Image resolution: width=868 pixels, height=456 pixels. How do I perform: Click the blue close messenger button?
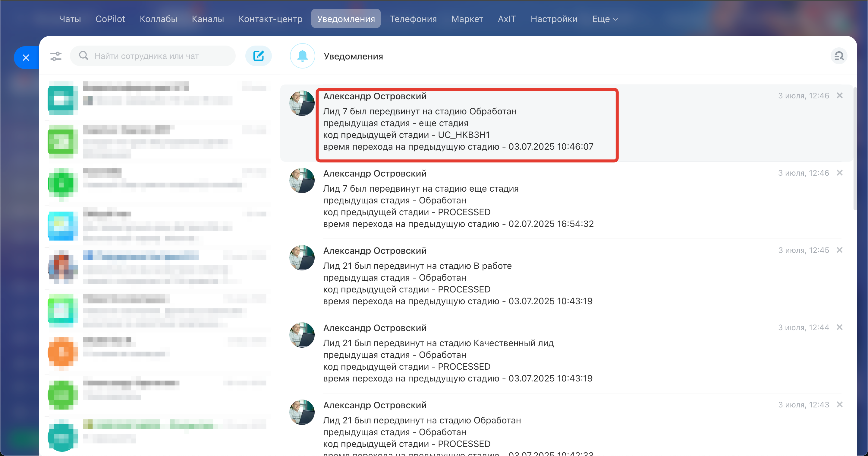(26, 58)
